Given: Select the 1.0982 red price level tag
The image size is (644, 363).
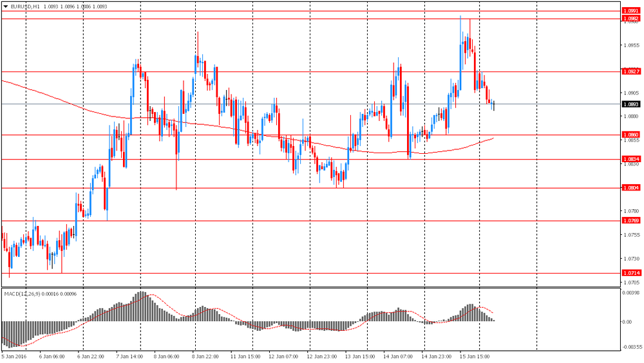Looking at the screenshot, I should (631, 19).
